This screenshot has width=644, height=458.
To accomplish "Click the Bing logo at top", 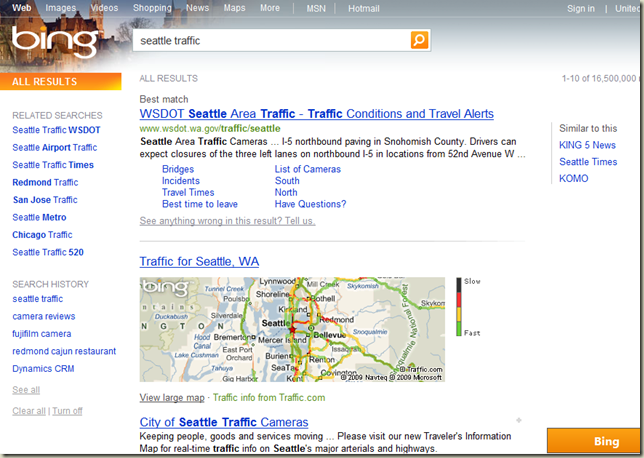I will pyautogui.click(x=55, y=41).
